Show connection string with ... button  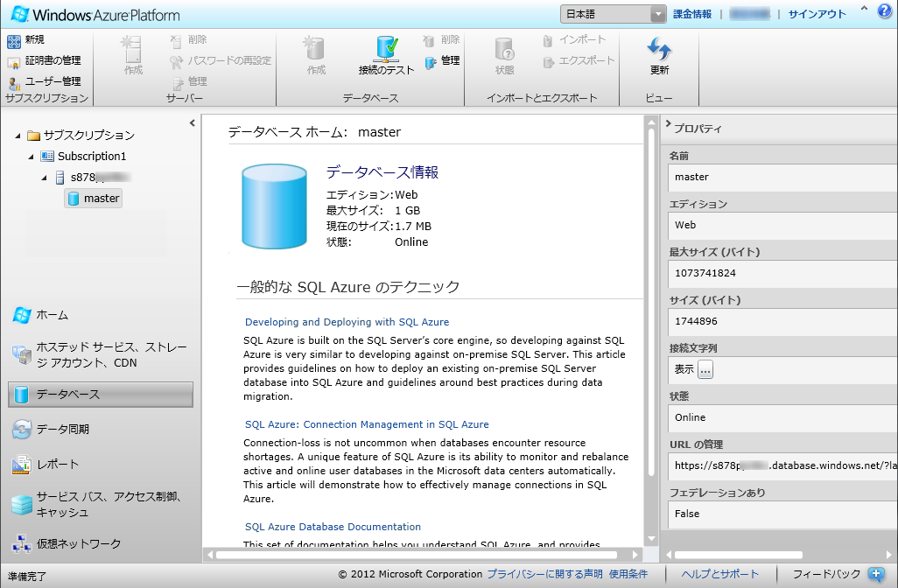pyautogui.click(x=705, y=370)
